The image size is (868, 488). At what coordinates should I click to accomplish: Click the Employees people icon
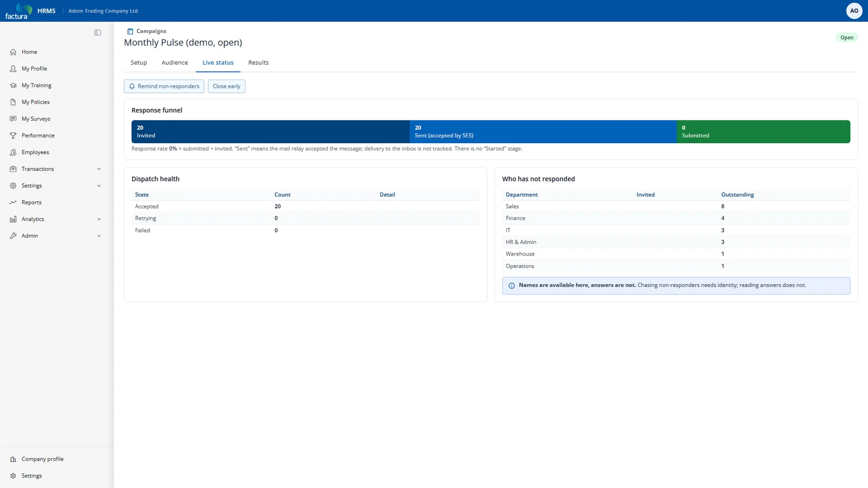pyautogui.click(x=13, y=152)
